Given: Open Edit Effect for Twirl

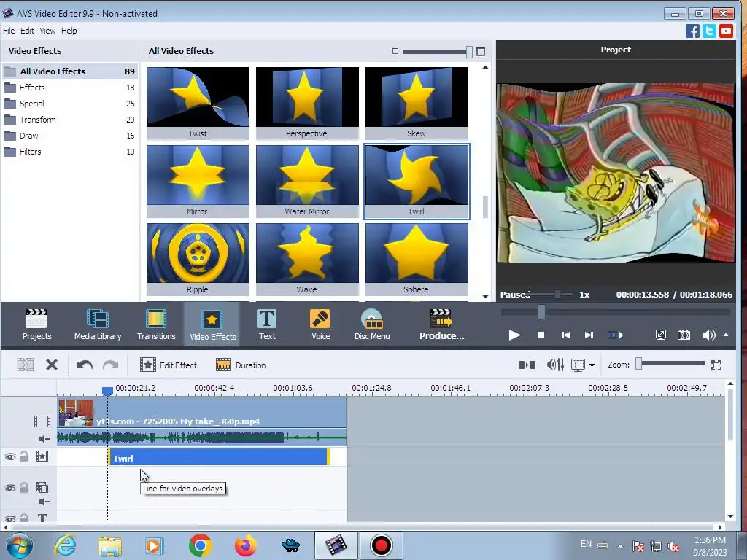Looking at the screenshot, I should 169,365.
